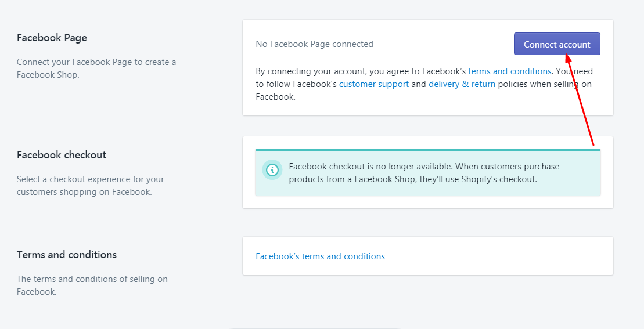This screenshot has width=644, height=329.
Task: Click the 'Select a checkout experience' description
Action: click(91, 186)
